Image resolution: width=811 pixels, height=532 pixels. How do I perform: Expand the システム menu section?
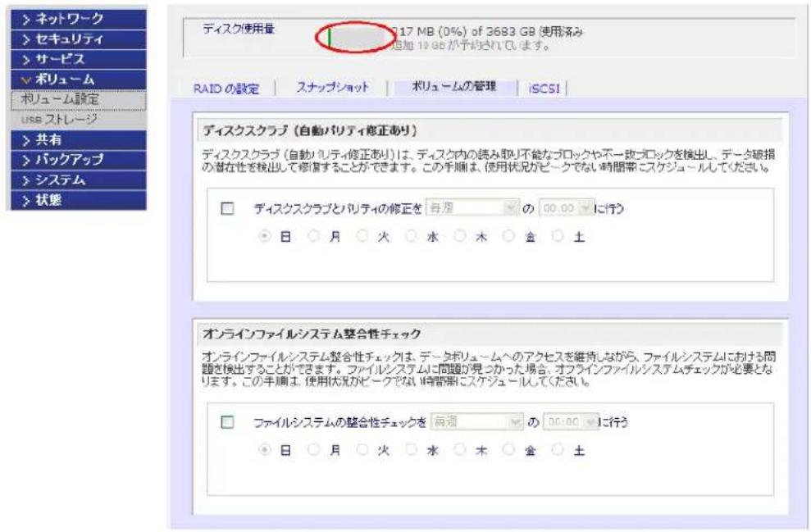pos(78,180)
